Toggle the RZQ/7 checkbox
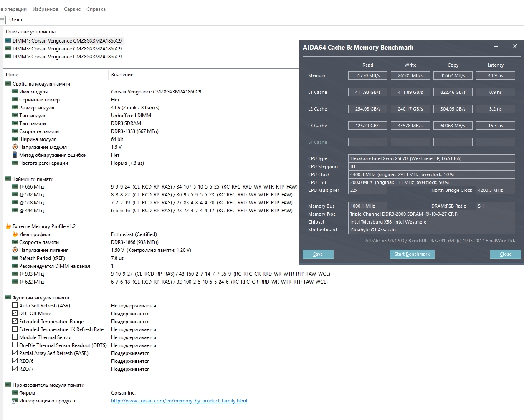 point(15,369)
